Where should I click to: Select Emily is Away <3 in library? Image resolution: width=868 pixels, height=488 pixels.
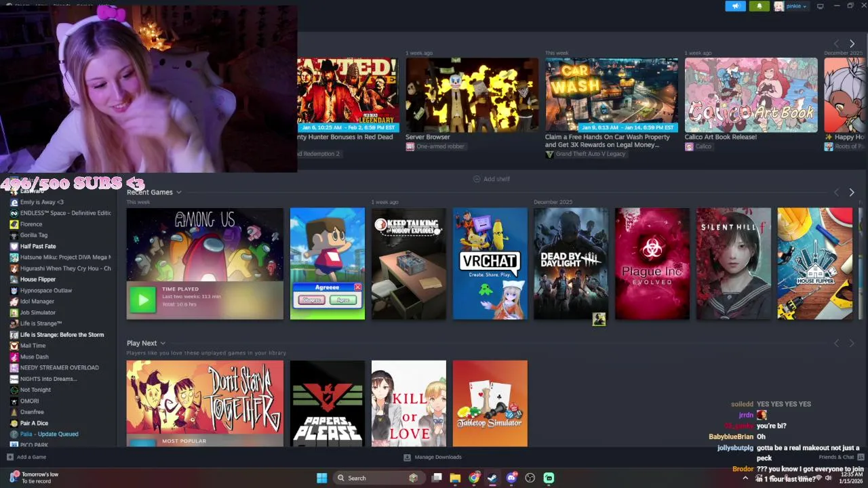42,202
